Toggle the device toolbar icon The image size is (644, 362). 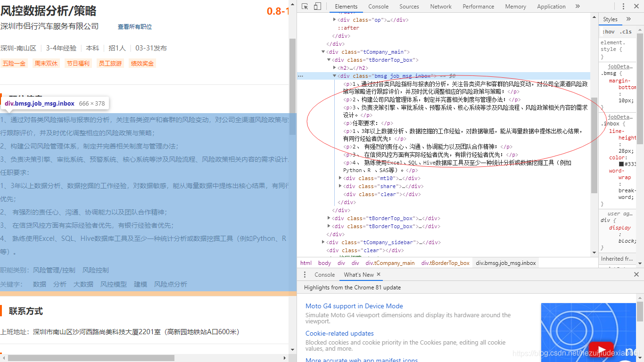click(317, 6)
